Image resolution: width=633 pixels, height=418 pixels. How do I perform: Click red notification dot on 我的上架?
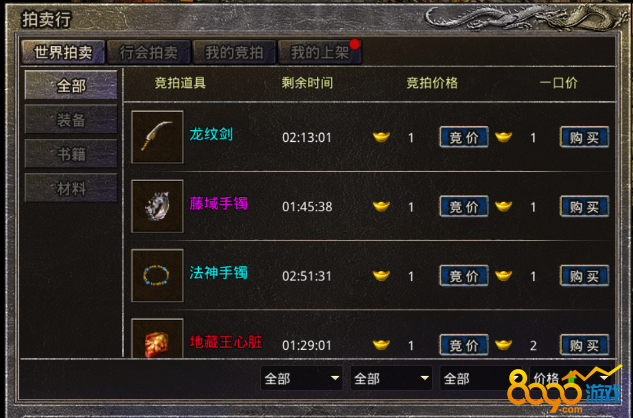[355, 44]
